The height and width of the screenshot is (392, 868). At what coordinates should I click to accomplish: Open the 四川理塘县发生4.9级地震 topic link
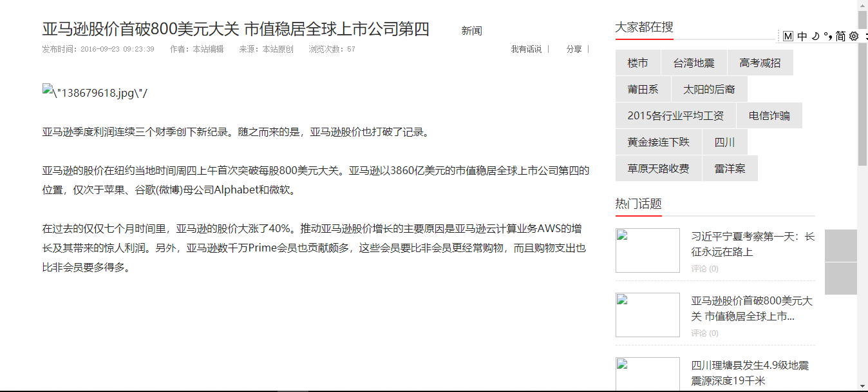(750, 373)
